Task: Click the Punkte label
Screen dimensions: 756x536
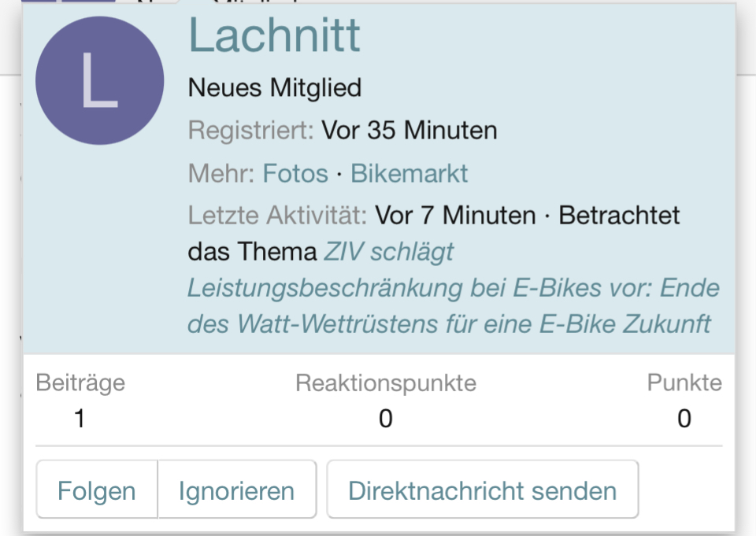Action: pos(684,383)
